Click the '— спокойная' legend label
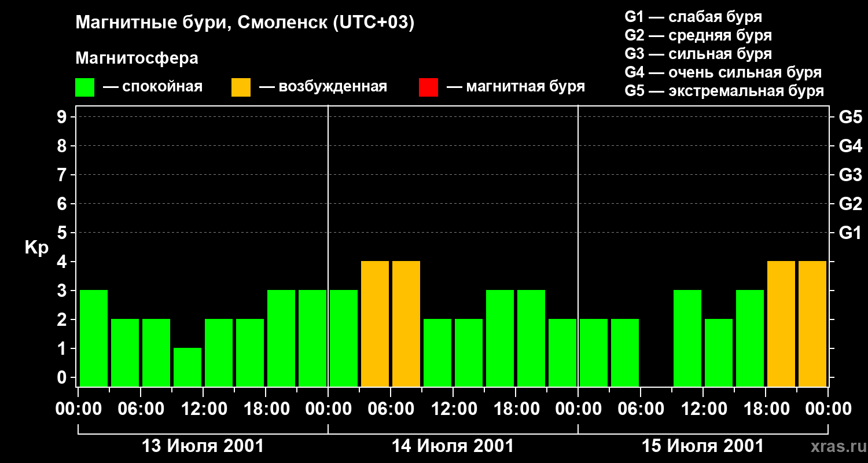 pyautogui.click(x=153, y=87)
